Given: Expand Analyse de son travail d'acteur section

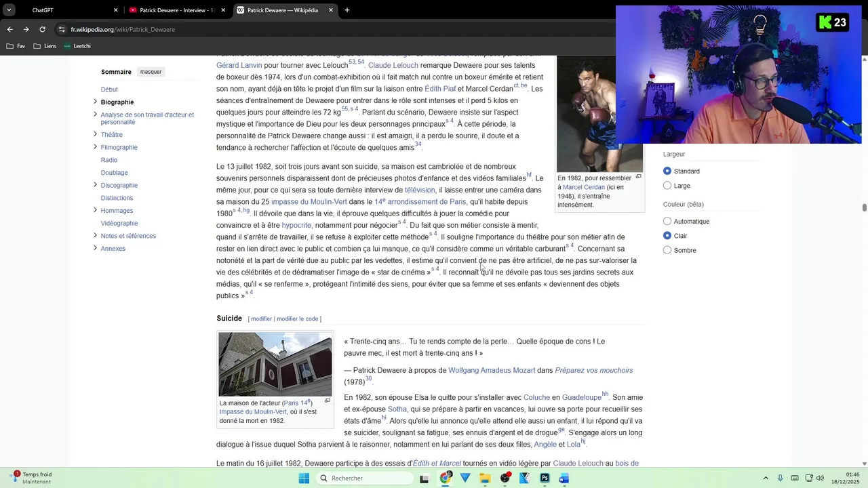Looking at the screenshot, I should click(x=95, y=115).
